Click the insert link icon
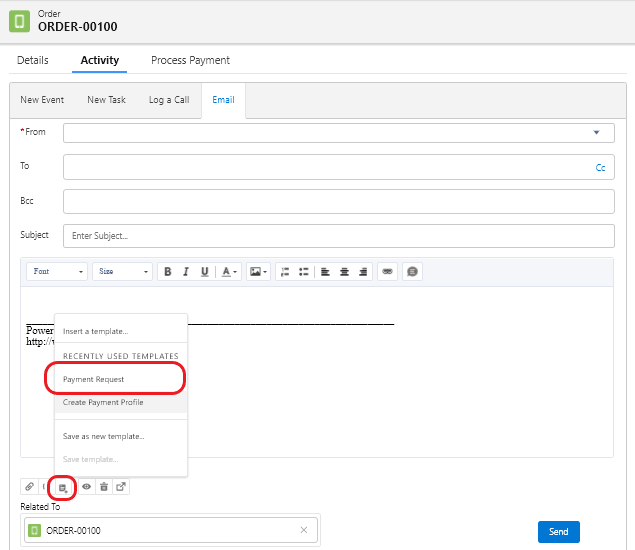Viewport: 635px width, 550px height. coord(387,272)
